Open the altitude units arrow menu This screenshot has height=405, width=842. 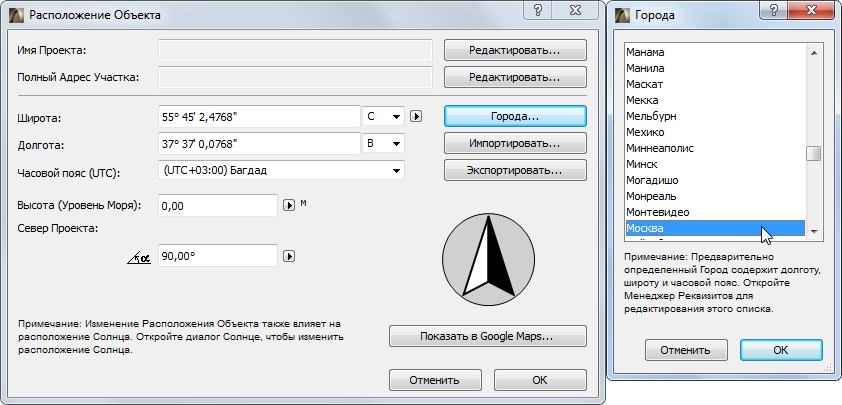click(289, 205)
